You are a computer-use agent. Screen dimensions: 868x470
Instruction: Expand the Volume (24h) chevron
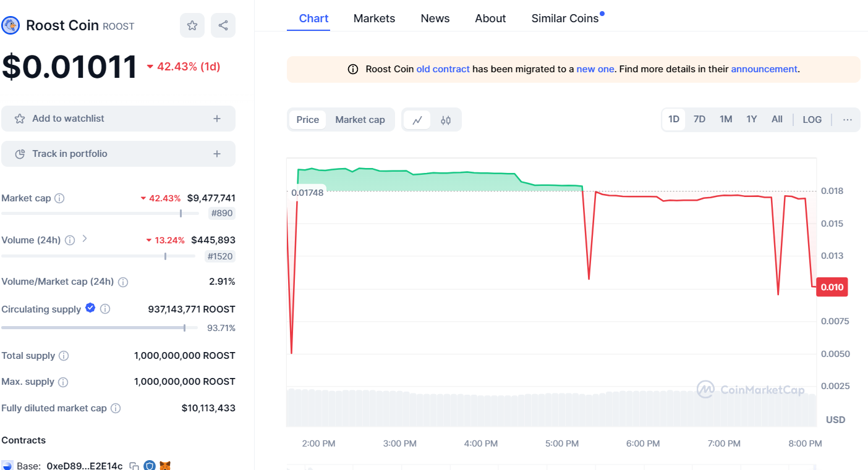(85, 239)
